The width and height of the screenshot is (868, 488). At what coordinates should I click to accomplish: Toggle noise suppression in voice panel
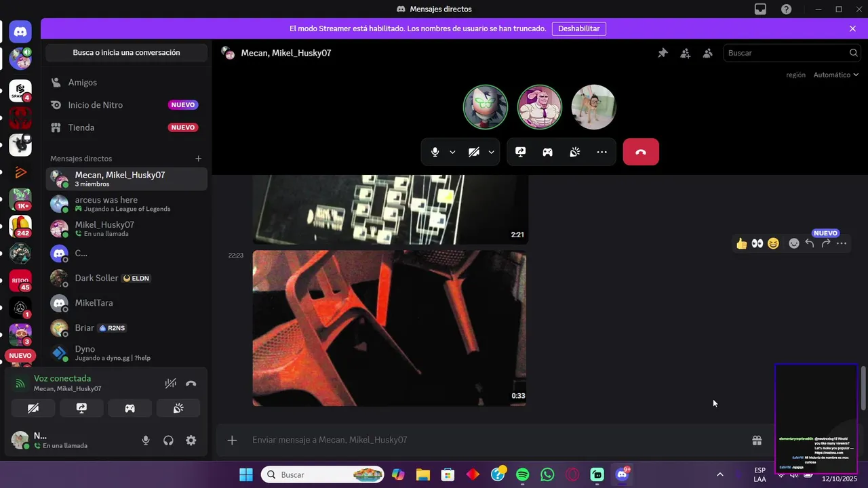coord(171,384)
